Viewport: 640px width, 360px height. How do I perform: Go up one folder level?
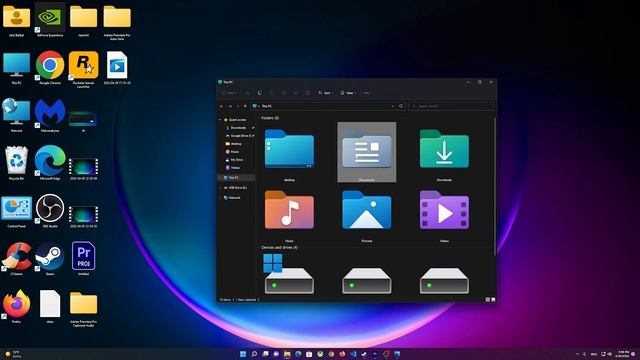[x=245, y=106]
